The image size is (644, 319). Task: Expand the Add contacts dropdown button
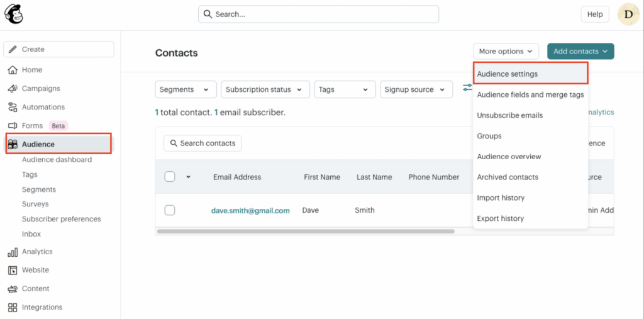pyautogui.click(x=580, y=52)
